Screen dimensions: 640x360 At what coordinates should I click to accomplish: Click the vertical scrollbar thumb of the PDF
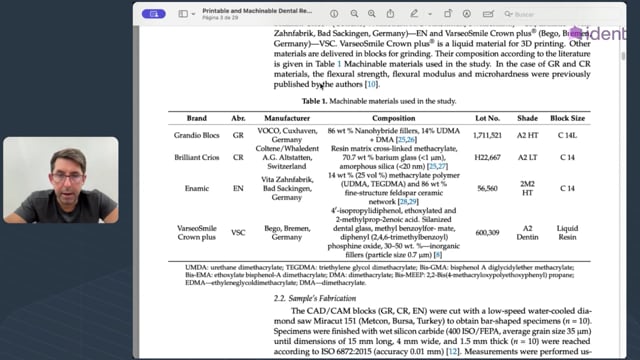point(623,56)
